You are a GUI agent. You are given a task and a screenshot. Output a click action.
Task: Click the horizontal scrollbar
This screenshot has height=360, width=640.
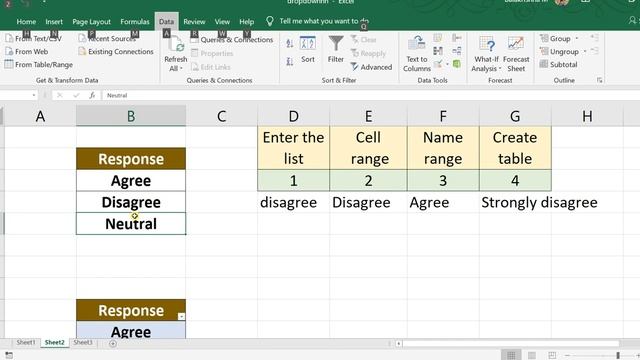511,344
